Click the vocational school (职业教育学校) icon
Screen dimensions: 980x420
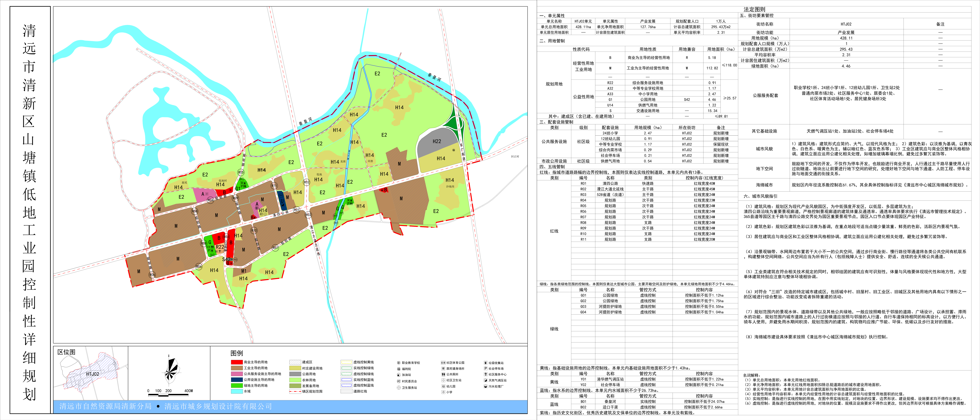pos(399,363)
